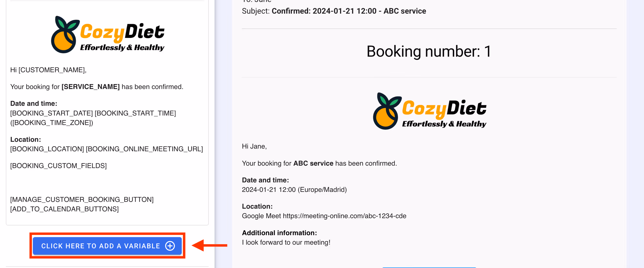This screenshot has height=268, width=644.
Task: Click the [BOOKING_CUSTOM_FIELDS] variable line
Action: (58, 166)
